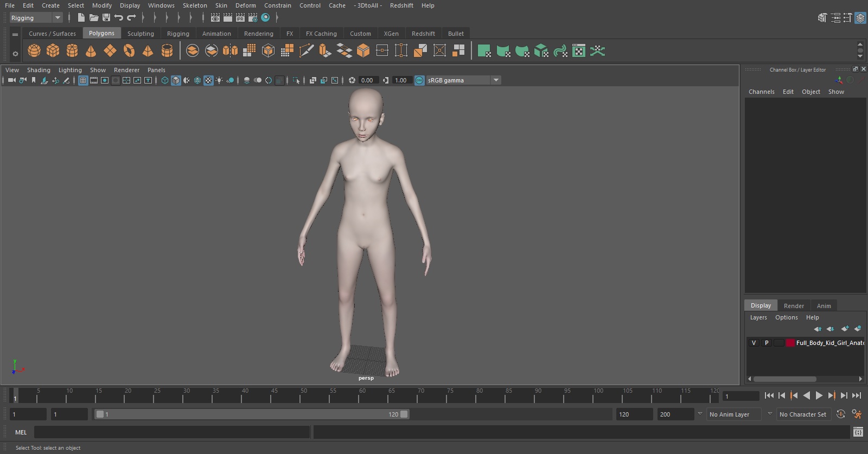The width and height of the screenshot is (868, 454).
Task: Go to start of playback range
Action: 769,395
